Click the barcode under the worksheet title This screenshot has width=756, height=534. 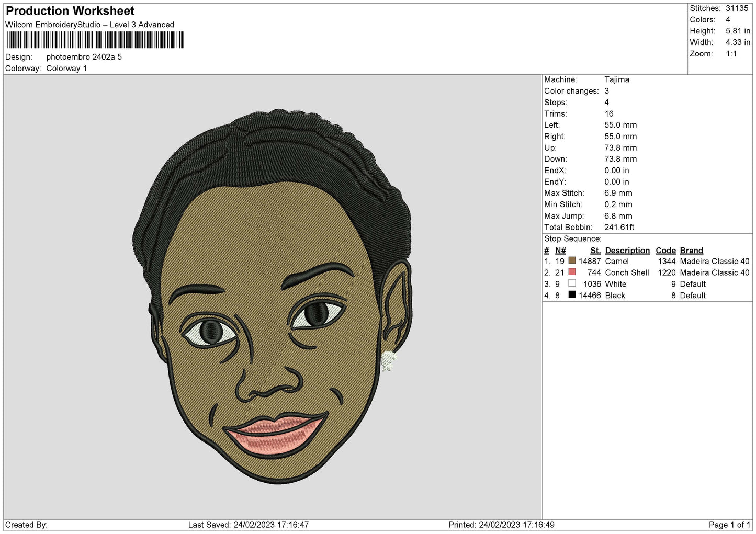95,40
